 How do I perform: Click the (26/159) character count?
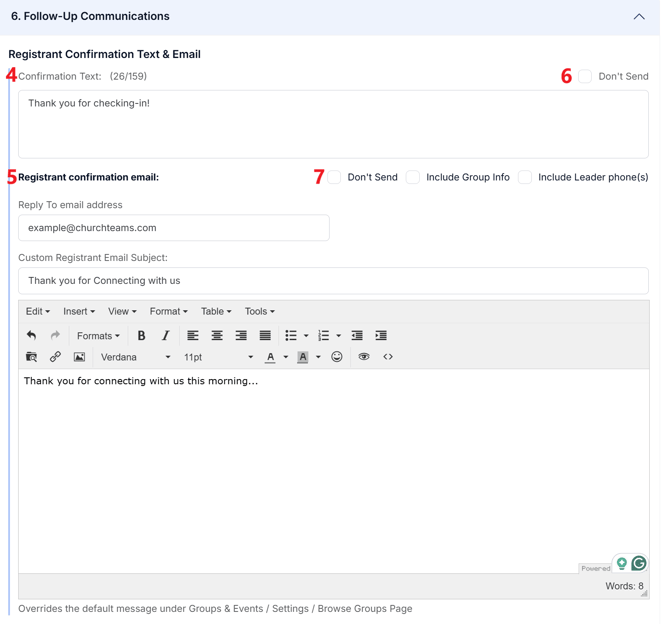pyautogui.click(x=130, y=77)
